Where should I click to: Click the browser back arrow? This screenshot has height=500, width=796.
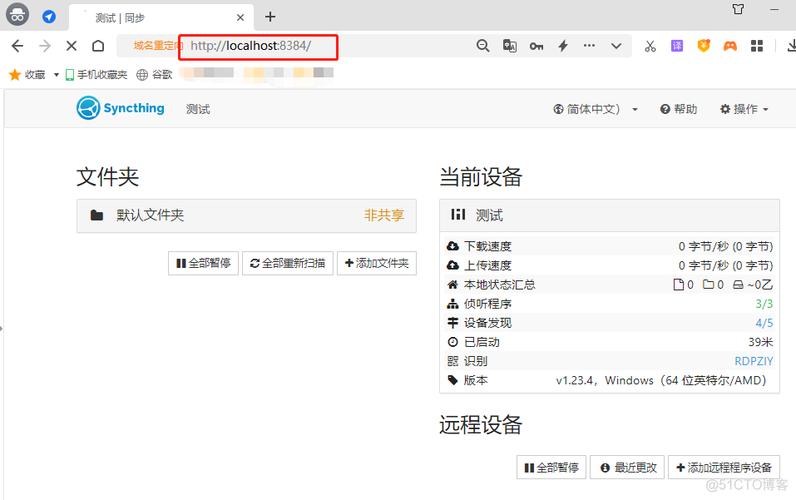pos(18,46)
